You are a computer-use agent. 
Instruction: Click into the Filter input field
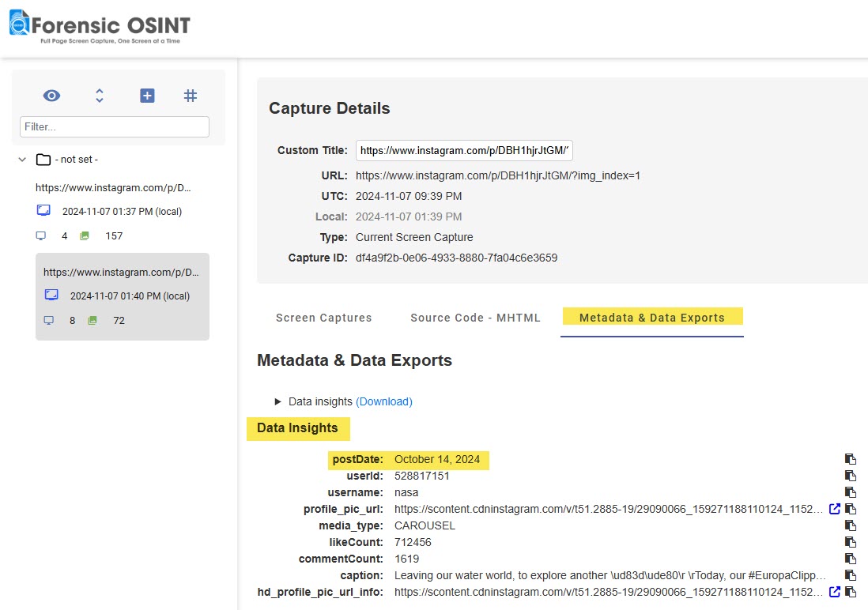coord(115,126)
